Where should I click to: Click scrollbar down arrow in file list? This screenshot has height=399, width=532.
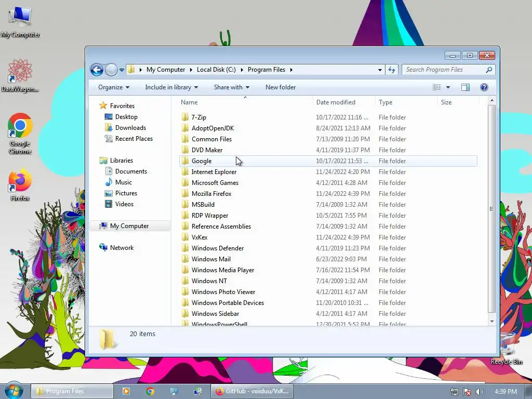pyautogui.click(x=491, y=321)
